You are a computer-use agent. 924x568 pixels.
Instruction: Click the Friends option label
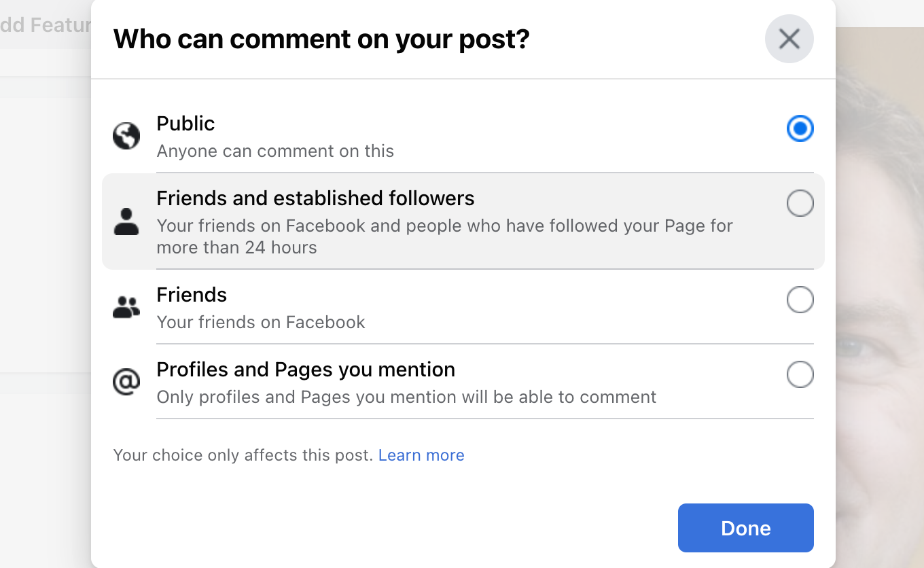(191, 295)
